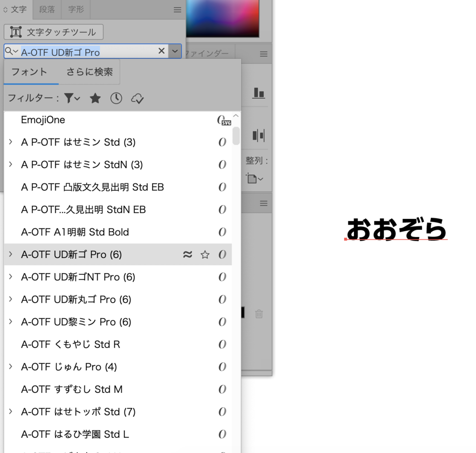Favorite A-OTF UD新ゴ Pro with star
This screenshot has height=453, width=476.
click(205, 255)
